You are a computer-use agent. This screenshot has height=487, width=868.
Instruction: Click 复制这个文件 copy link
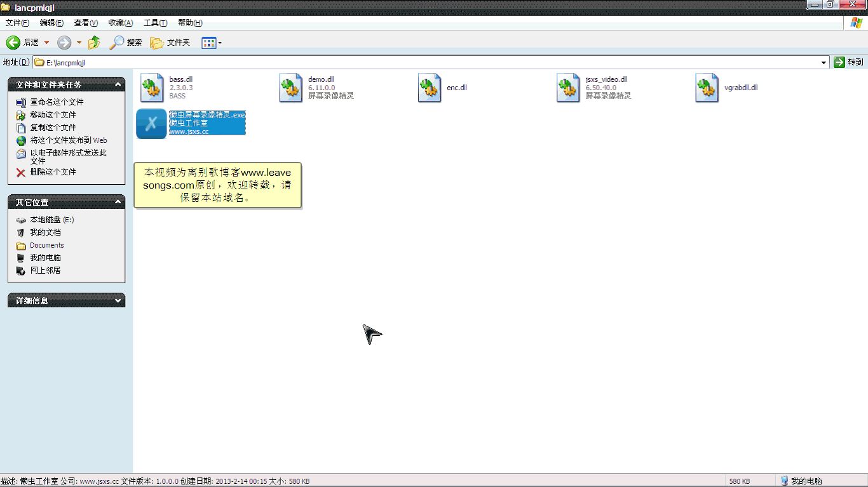[53, 128]
